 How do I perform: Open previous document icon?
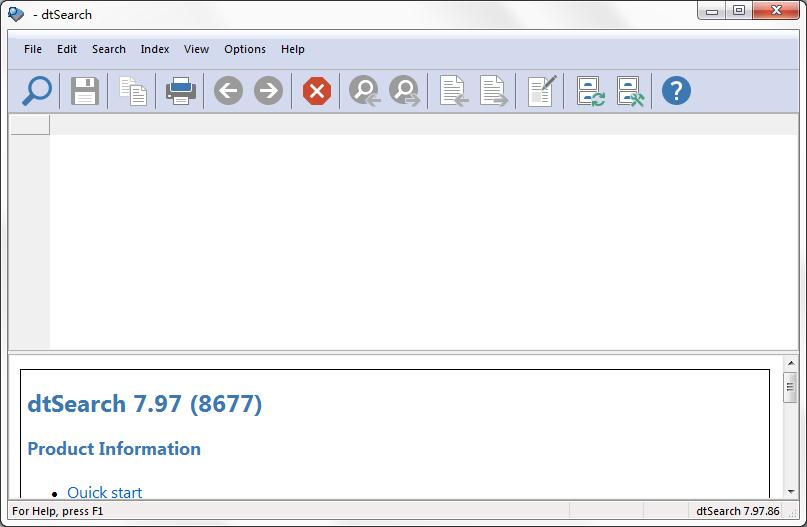point(453,91)
